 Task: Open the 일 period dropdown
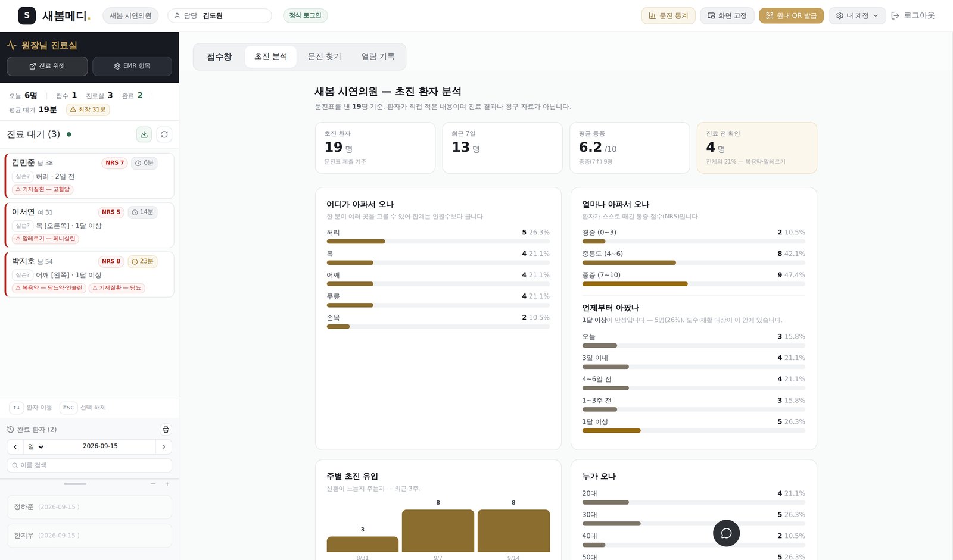[x=36, y=447]
